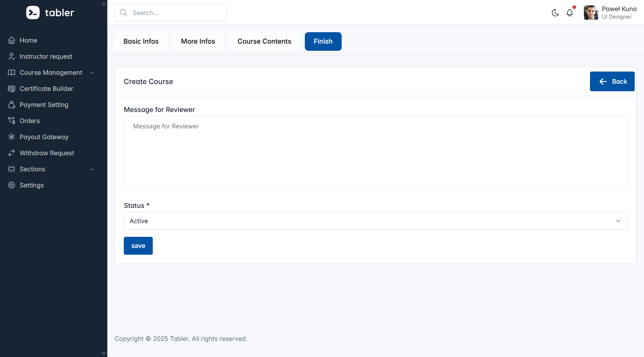Image resolution: width=644 pixels, height=357 pixels.
Task: Click the Settings gear icon
Action: 11,185
